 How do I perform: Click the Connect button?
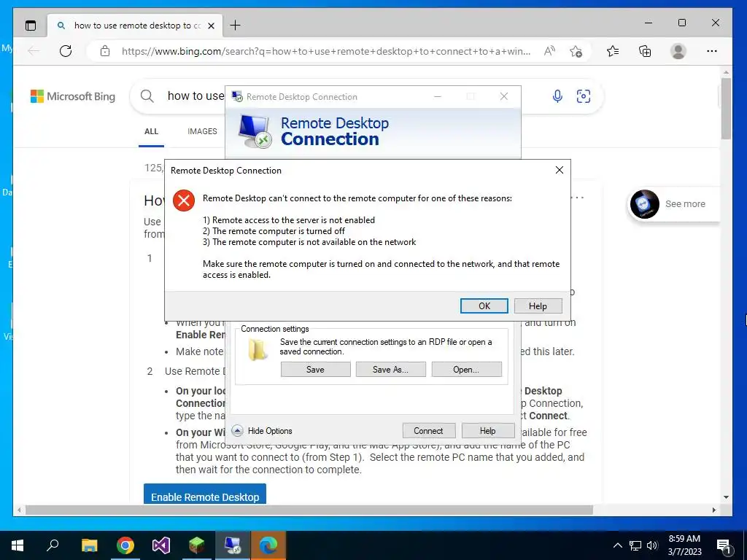[x=428, y=430]
